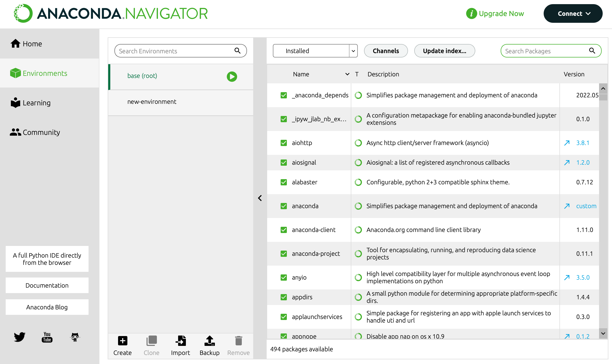Click the Clone environment icon
This screenshot has width=612, height=364.
[x=151, y=340]
